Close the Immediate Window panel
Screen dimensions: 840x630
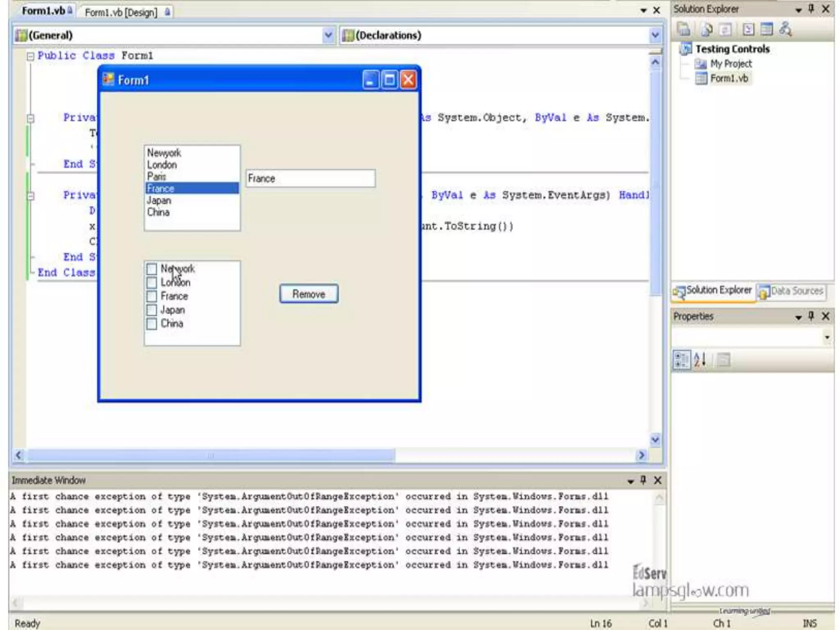[x=657, y=480]
